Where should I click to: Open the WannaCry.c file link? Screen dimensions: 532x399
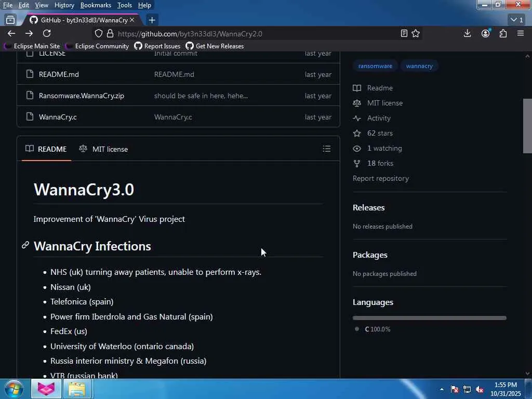(58, 117)
